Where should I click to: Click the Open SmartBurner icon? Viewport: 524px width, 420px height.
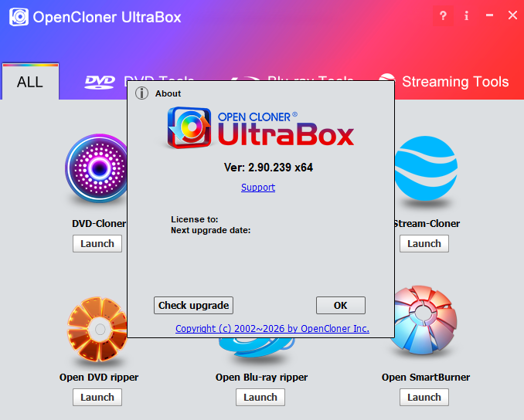(x=425, y=320)
